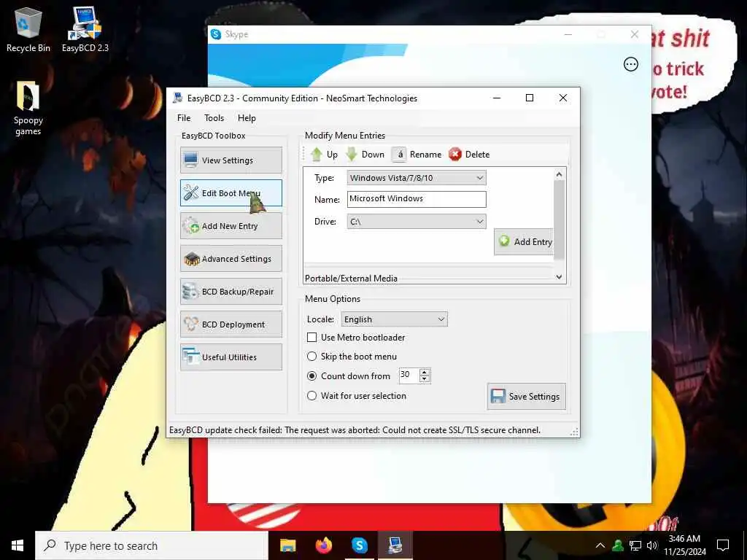Click the Rename toolbar item
This screenshot has height=560, width=747.
click(x=417, y=155)
